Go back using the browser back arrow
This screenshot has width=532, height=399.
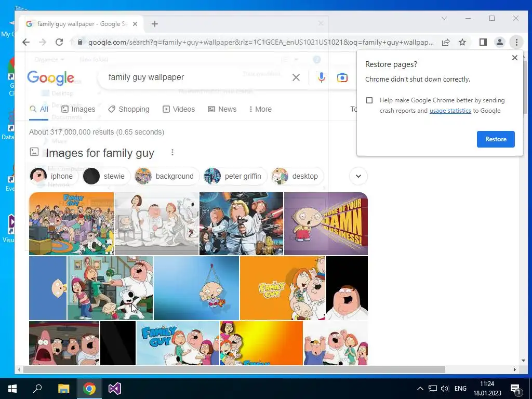coord(26,42)
